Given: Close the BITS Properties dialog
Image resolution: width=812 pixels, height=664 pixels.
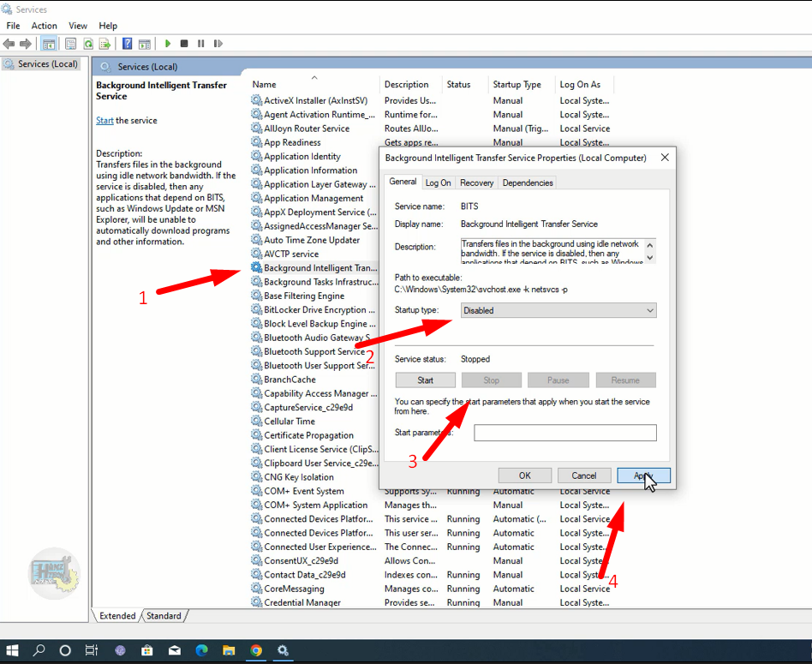Looking at the screenshot, I should tap(665, 158).
